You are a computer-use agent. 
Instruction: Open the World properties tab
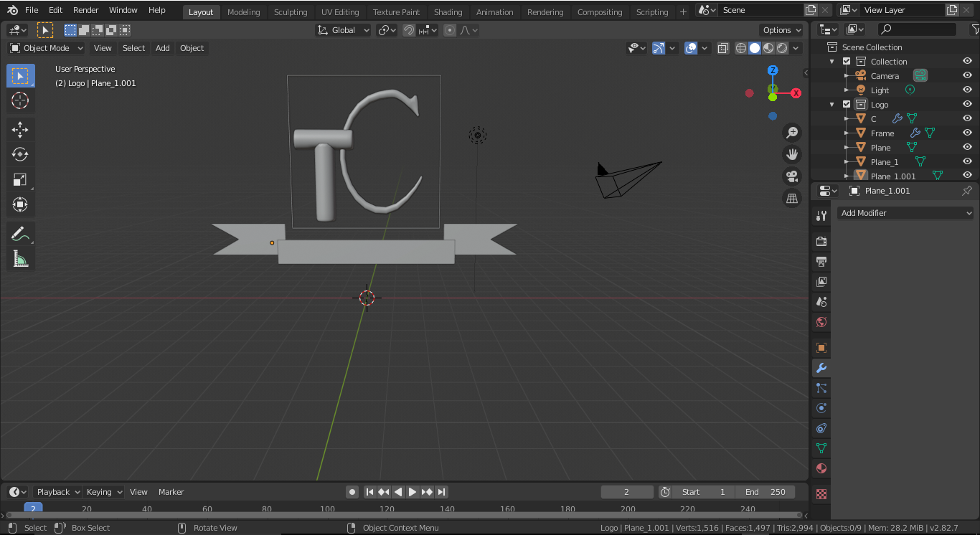821,322
